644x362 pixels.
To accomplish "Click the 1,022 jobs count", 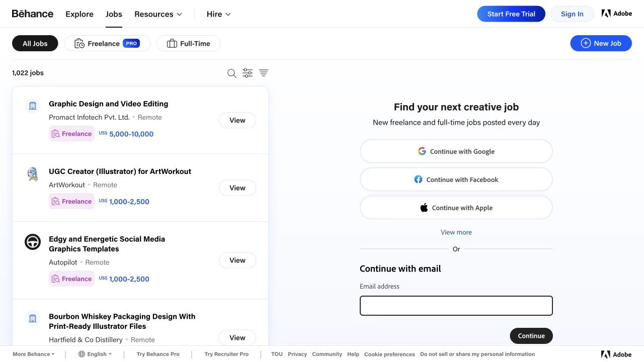I will (28, 73).
